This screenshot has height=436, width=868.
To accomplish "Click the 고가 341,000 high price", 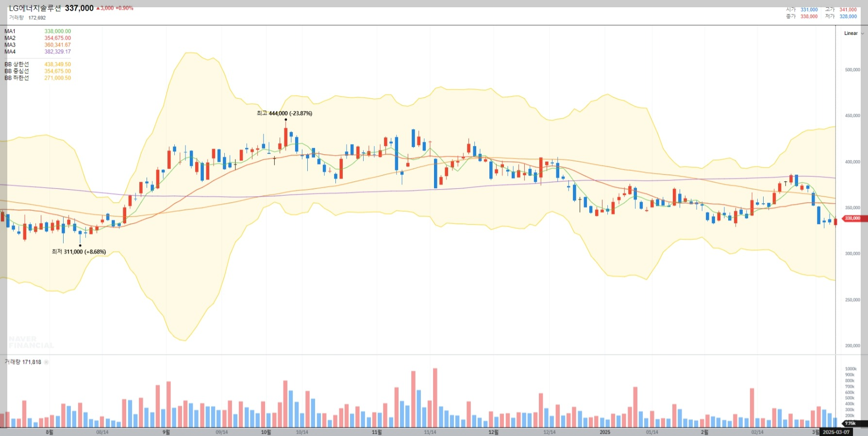I will click(841, 10).
